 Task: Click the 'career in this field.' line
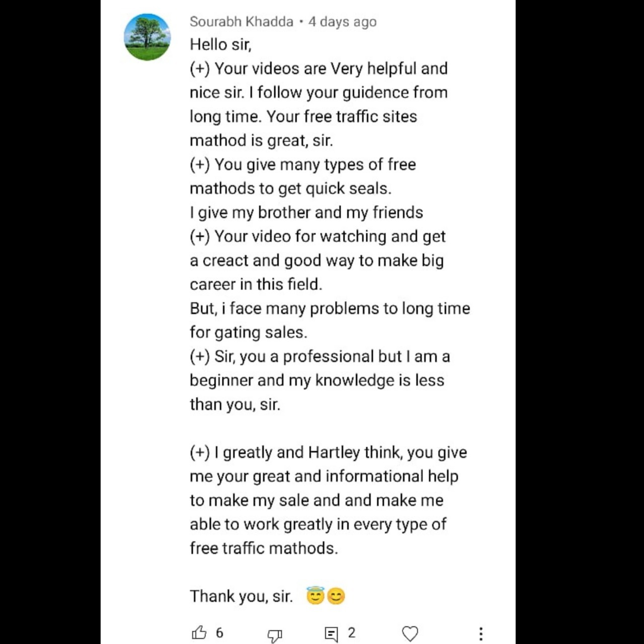256,284
